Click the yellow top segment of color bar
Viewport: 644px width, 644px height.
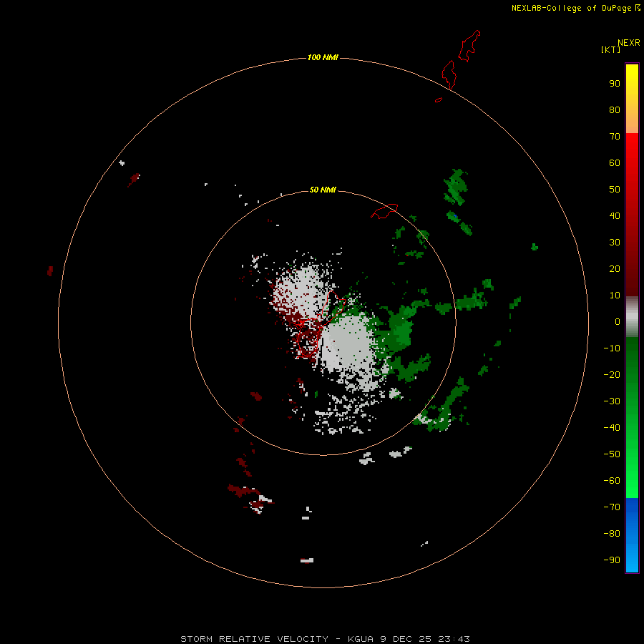click(x=632, y=78)
